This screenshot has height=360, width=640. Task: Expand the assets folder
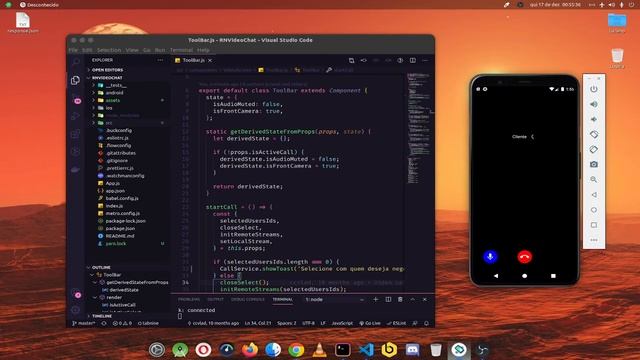[x=113, y=100]
